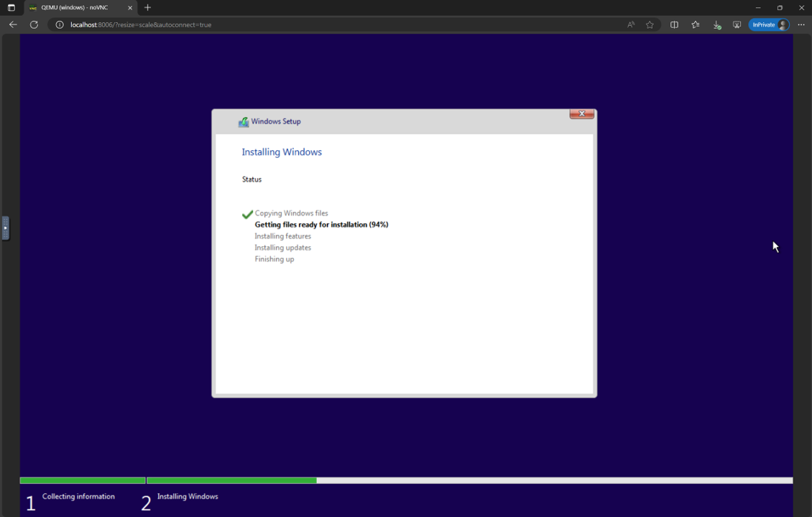This screenshot has height=517, width=812.
Task: Navigate back with the browser back arrow
Action: pos(12,24)
